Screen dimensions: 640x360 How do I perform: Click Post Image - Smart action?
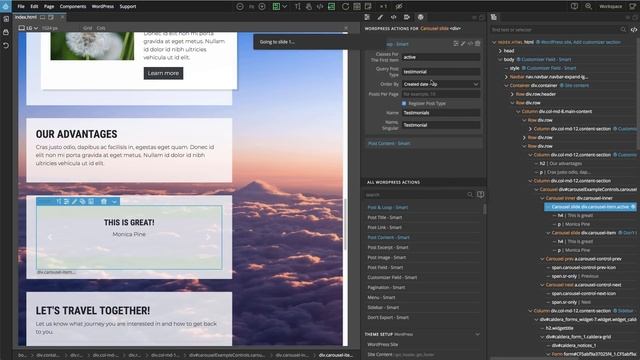[x=387, y=258]
